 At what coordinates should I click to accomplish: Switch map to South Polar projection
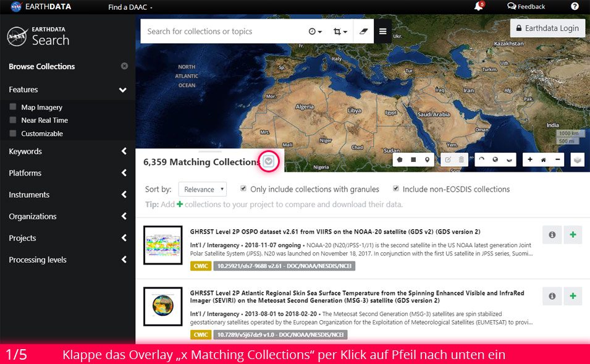(509, 159)
